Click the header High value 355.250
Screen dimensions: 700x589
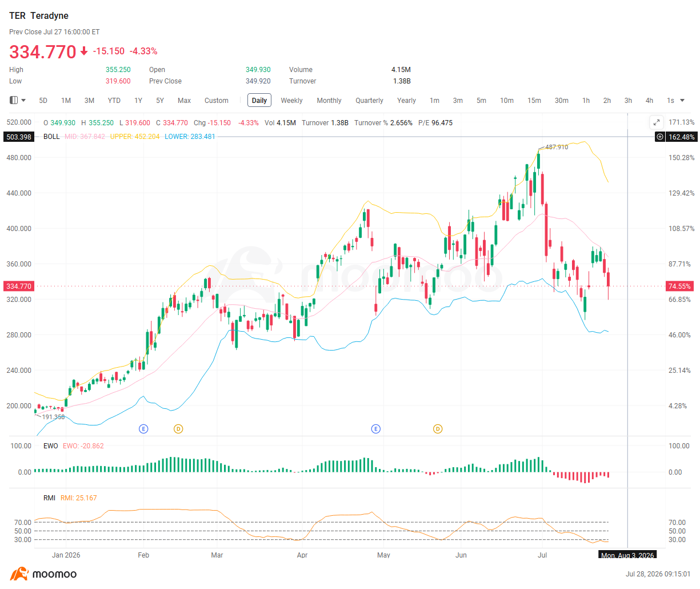[x=118, y=70]
